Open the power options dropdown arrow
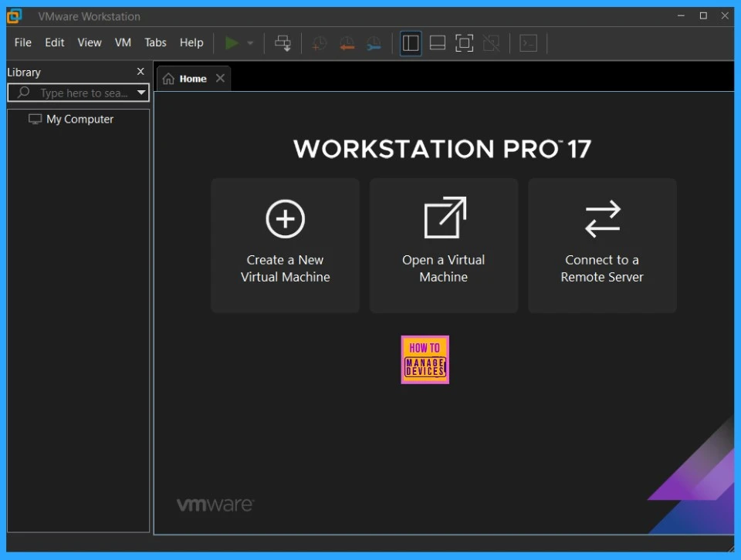Screen dimensions: 741x560 pos(250,44)
